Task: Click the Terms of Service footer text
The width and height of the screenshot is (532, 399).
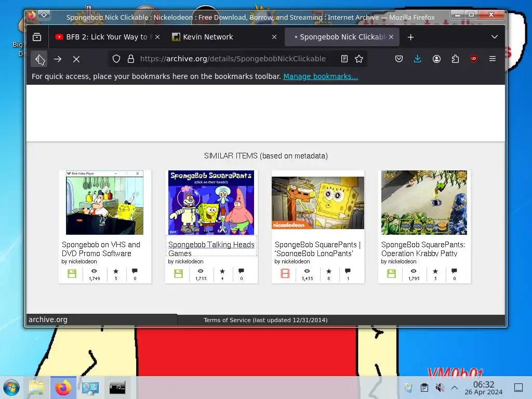Action: click(x=265, y=320)
